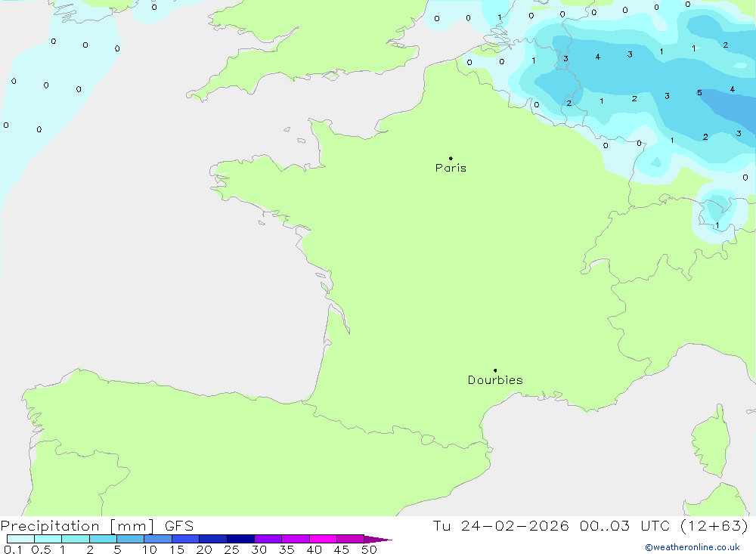Click the 'Precipitation [mm]' title text

77,526
